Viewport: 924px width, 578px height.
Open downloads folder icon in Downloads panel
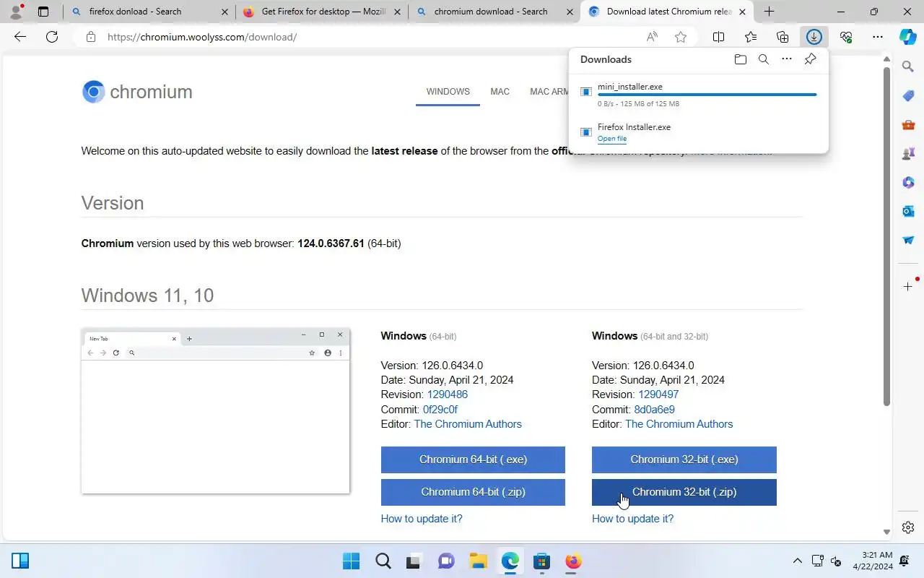tap(741, 59)
